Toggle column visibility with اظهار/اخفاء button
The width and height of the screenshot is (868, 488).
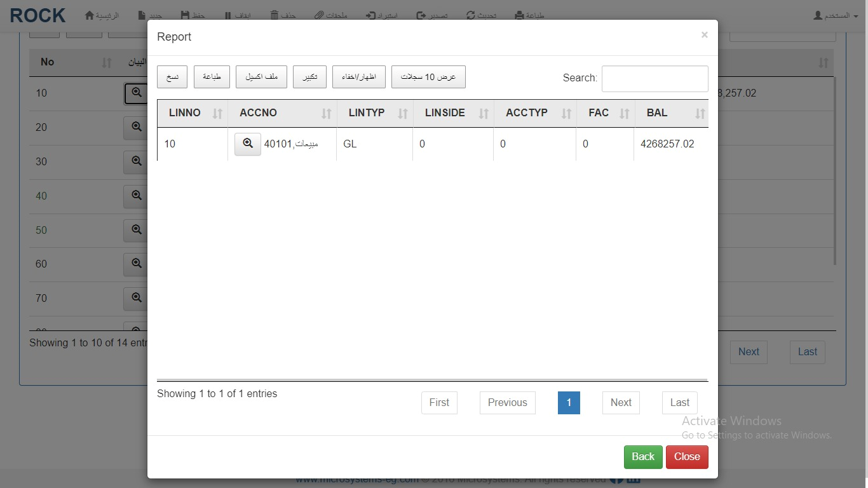tap(359, 77)
